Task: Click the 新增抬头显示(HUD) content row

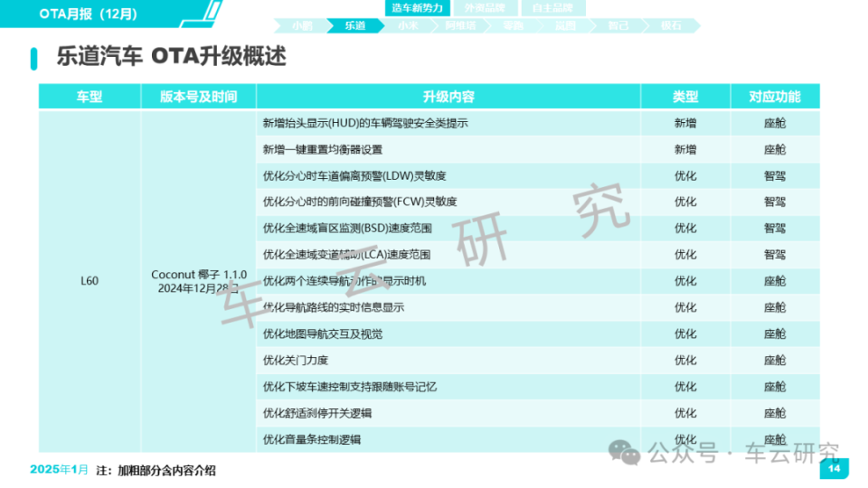Action: coord(448,124)
